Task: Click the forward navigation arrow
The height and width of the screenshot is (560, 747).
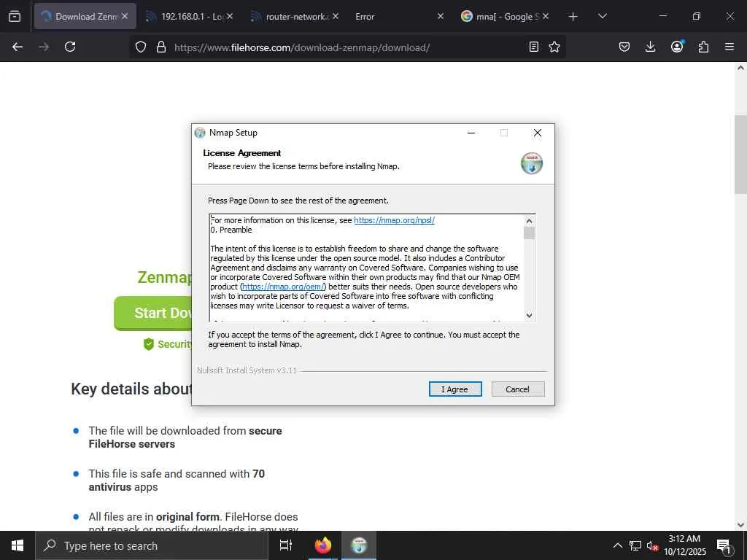Action: (x=44, y=47)
